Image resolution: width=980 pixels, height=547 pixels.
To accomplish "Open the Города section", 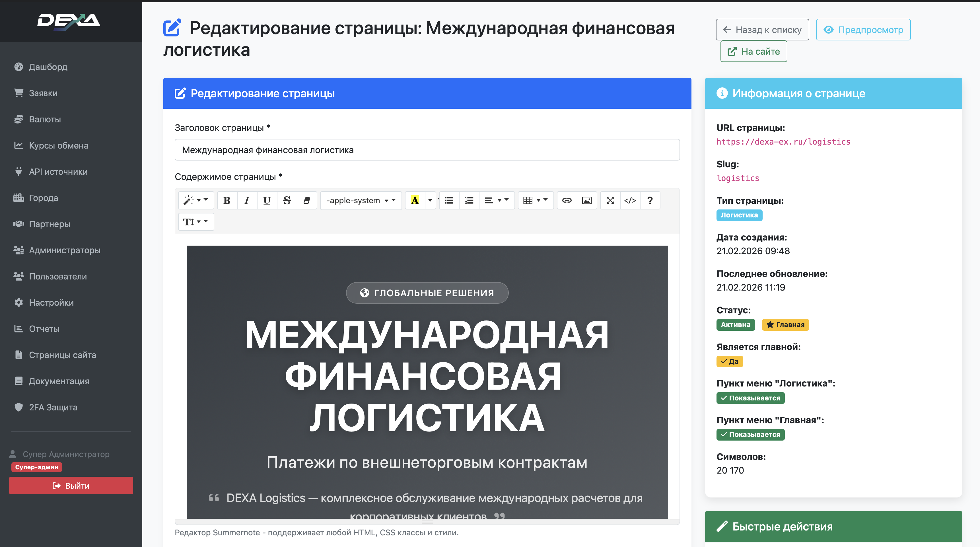I will [x=43, y=198].
